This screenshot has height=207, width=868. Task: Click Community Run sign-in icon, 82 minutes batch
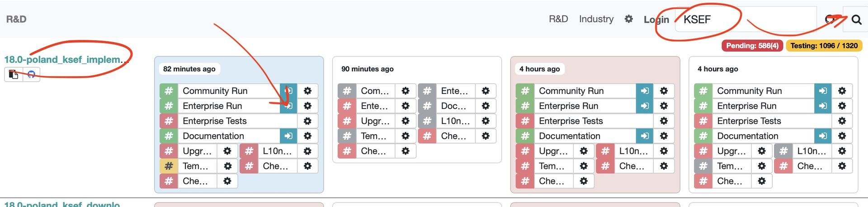pyautogui.click(x=288, y=91)
